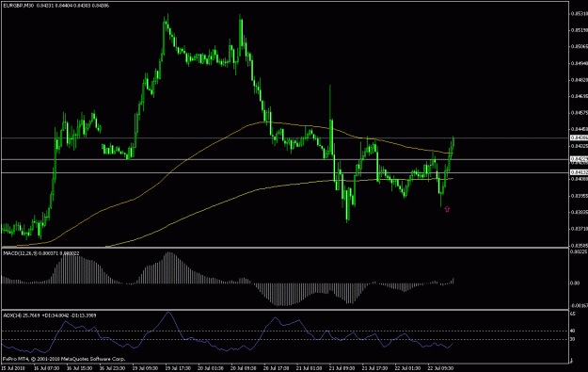588x372 pixels.
Task: Click the 20 Jul 17:30 time label
Action: [277, 368]
